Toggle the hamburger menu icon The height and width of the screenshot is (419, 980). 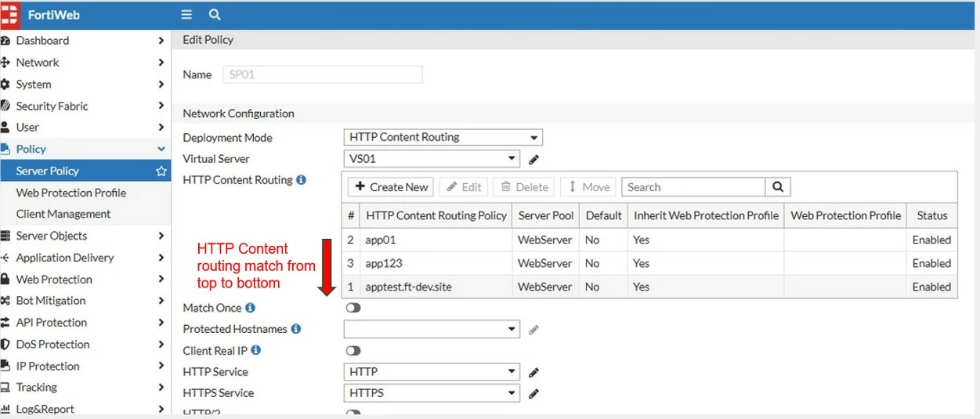[186, 15]
